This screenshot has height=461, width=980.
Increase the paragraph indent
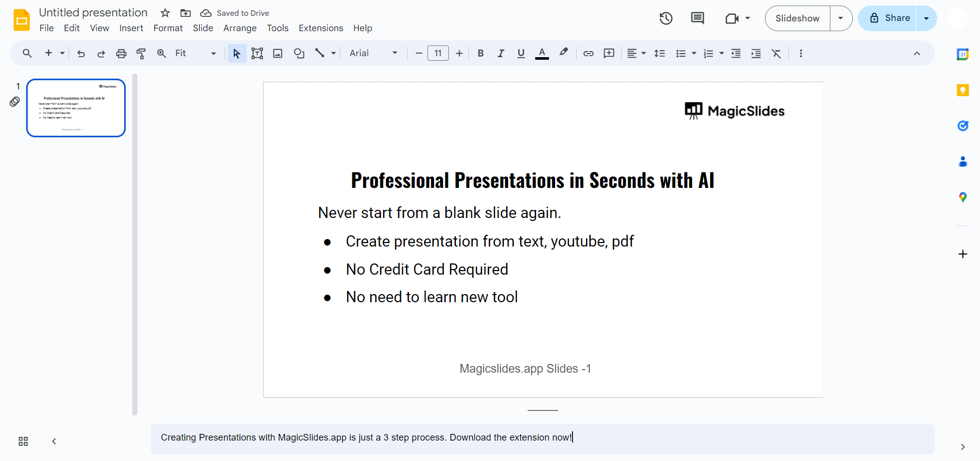tap(756, 53)
